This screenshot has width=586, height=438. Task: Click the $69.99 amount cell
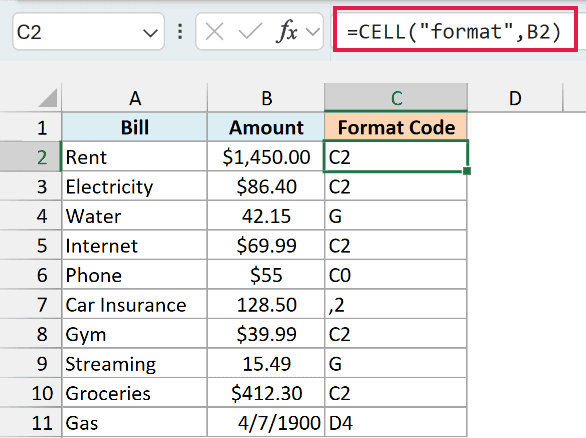click(266, 245)
